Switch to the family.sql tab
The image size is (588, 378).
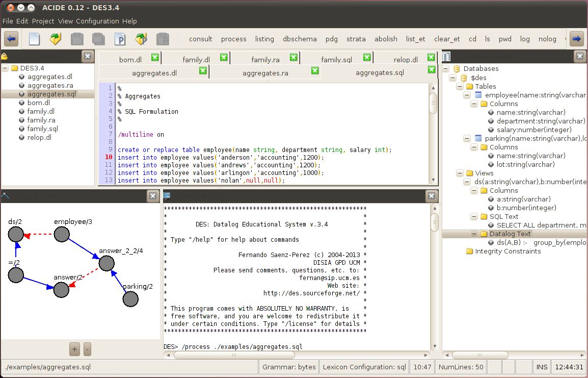(336, 59)
